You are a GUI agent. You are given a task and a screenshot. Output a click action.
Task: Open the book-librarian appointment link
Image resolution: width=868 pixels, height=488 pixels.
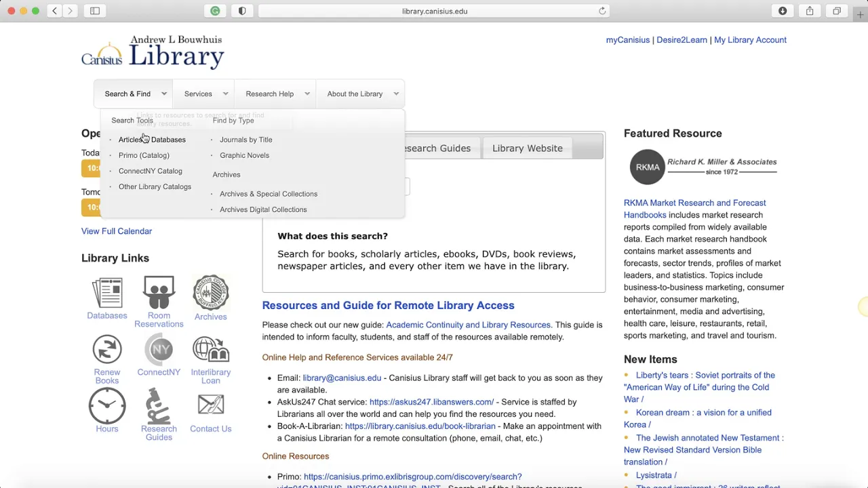tap(420, 426)
